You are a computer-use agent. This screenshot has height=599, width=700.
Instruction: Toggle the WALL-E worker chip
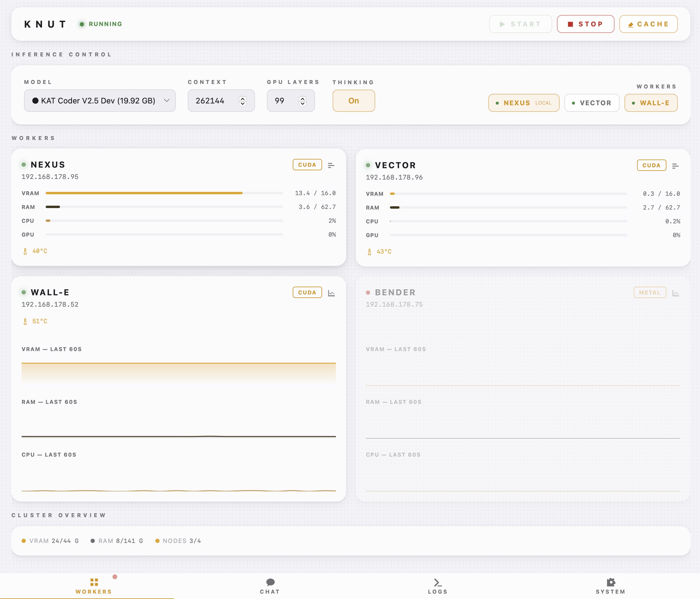pos(651,103)
